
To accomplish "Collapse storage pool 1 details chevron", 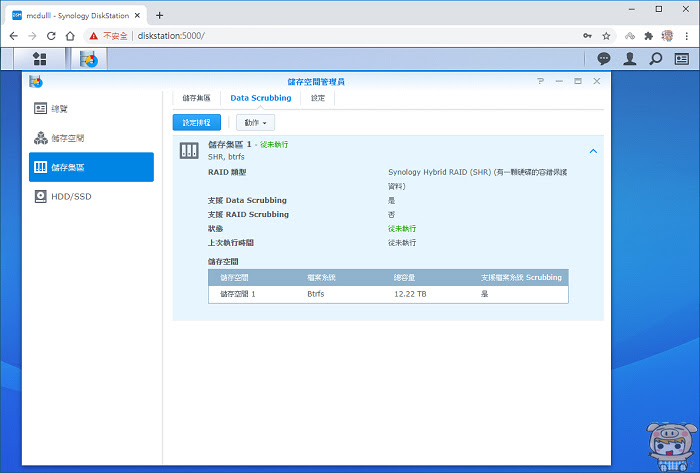I will click(593, 151).
